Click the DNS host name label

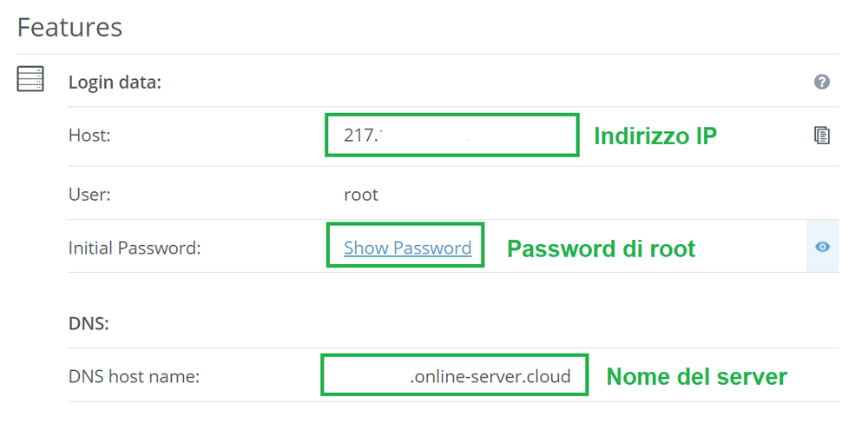pyautogui.click(x=134, y=377)
